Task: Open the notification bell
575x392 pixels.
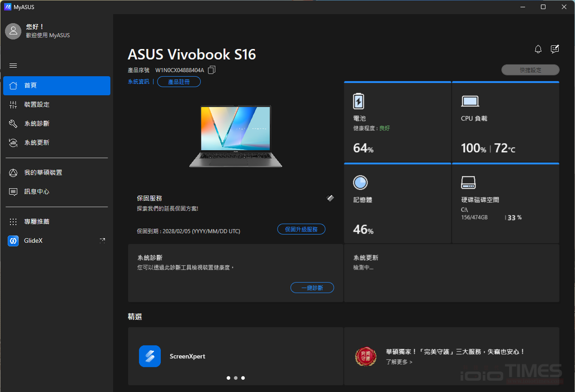Action: 538,49
